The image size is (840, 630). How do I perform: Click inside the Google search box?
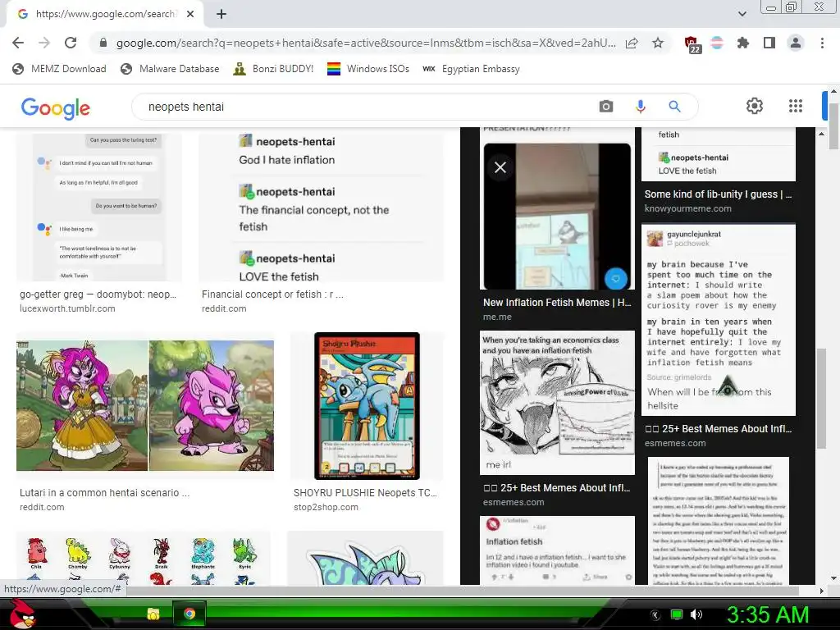(x=364, y=107)
